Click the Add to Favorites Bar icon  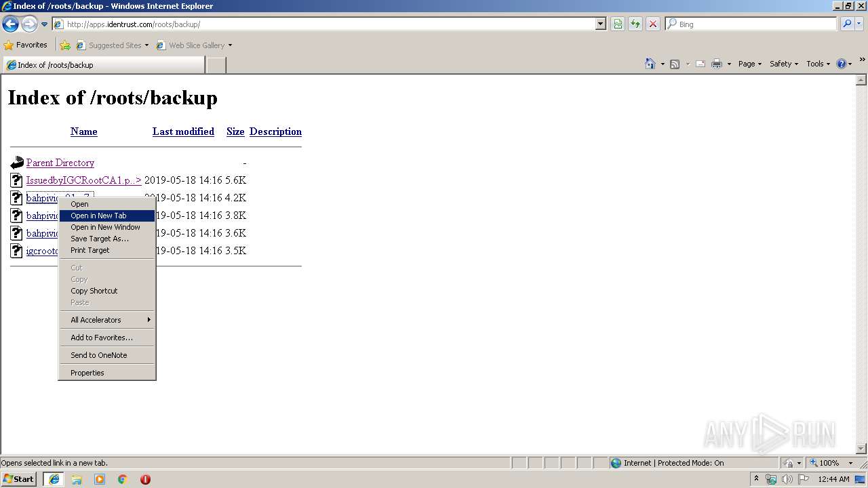[65, 45]
